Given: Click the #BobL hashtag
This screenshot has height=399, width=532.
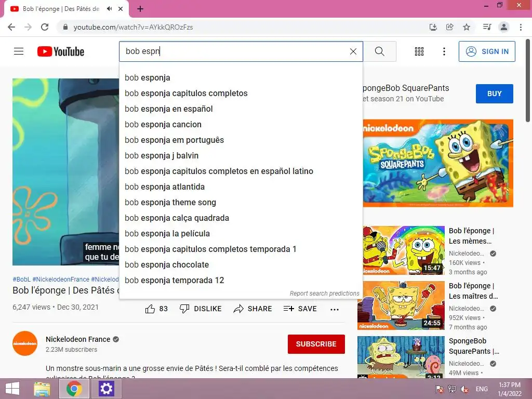Looking at the screenshot, I should [x=21, y=279].
